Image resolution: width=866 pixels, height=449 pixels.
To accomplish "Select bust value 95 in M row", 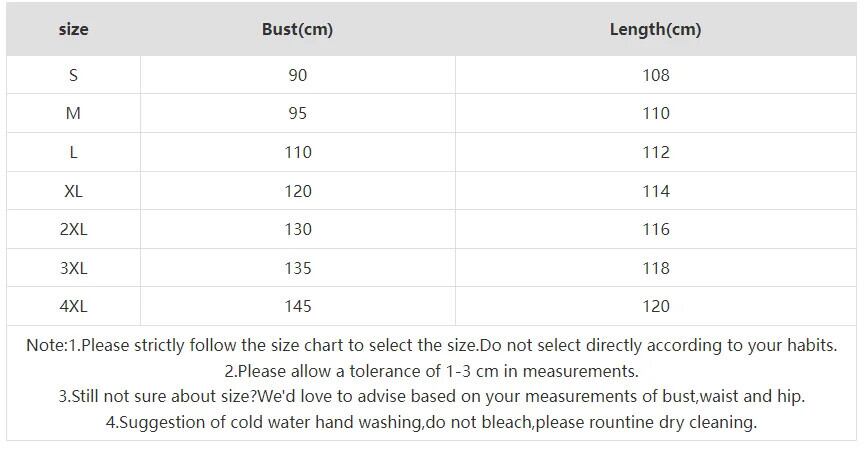I will 297,113.
